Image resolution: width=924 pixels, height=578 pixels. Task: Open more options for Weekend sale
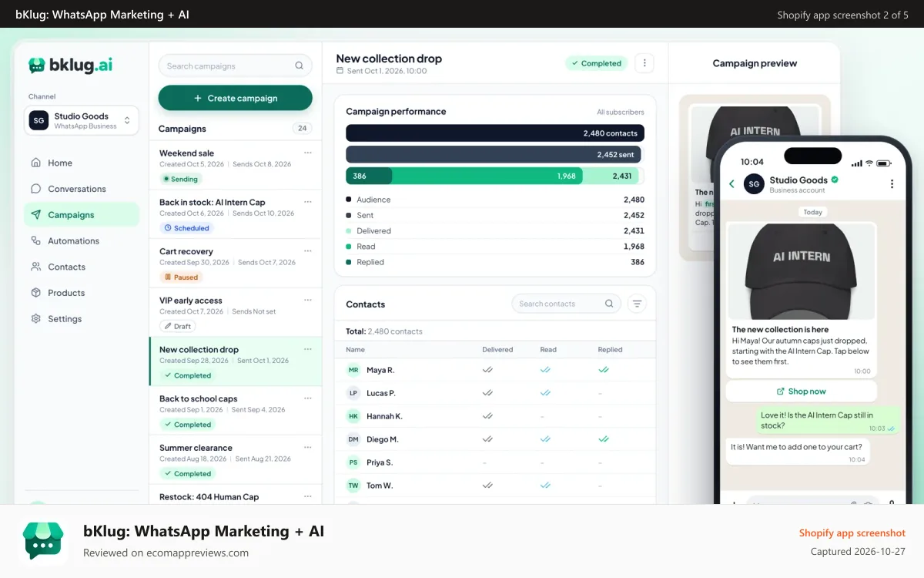(308, 153)
